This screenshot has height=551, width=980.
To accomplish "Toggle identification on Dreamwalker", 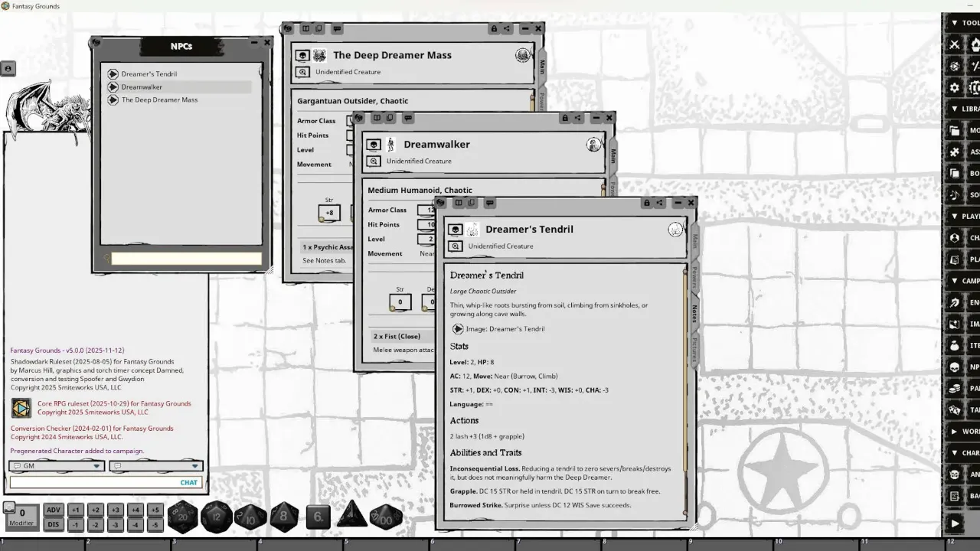I will click(x=374, y=161).
